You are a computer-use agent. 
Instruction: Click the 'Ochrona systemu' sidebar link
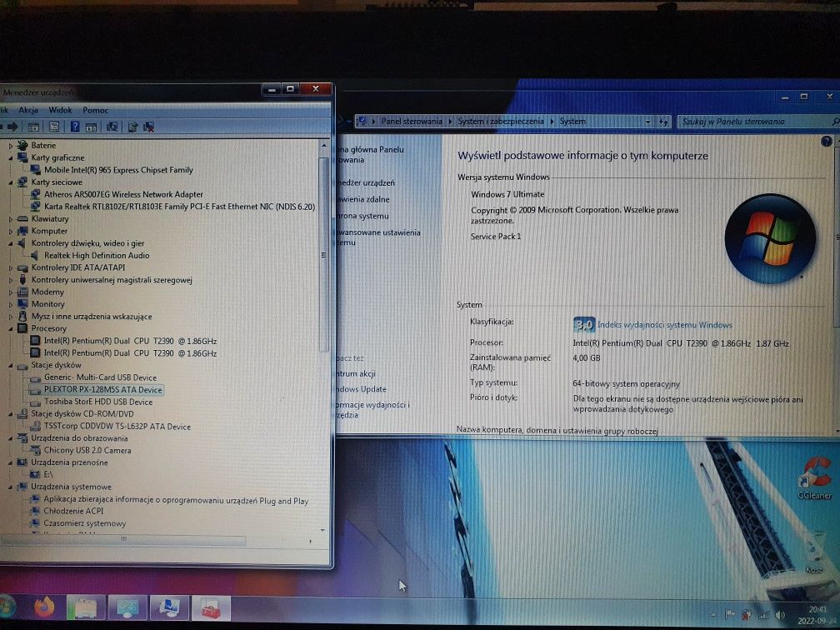point(362,216)
